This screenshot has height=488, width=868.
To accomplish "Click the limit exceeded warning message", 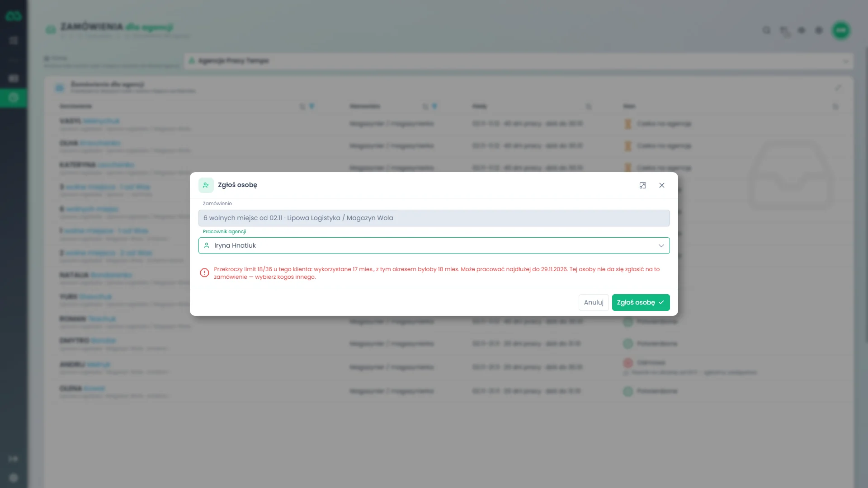I will point(437,273).
